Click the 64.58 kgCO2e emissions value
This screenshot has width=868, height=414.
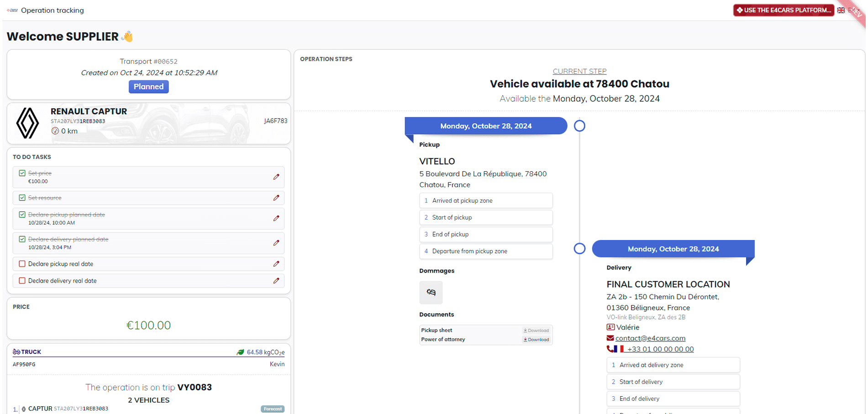[x=266, y=352]
